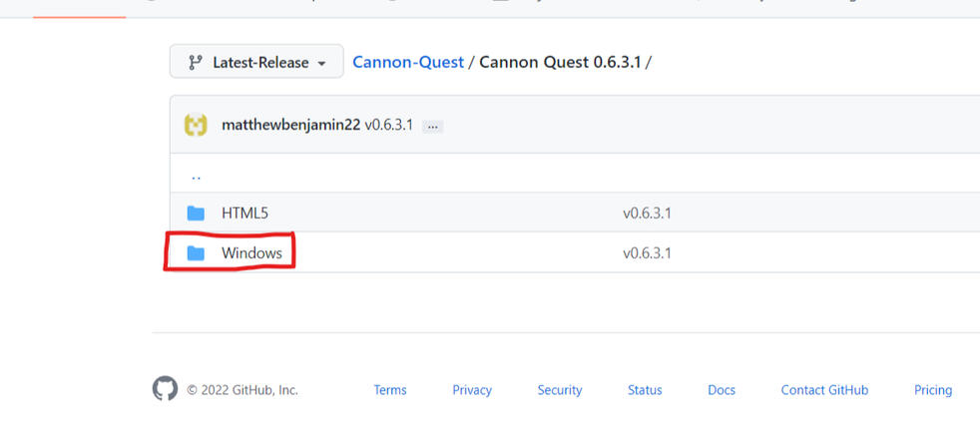Check the Status footer link
Image resolution: width=980 pixels, height=434 pixels.
(645, 390)
